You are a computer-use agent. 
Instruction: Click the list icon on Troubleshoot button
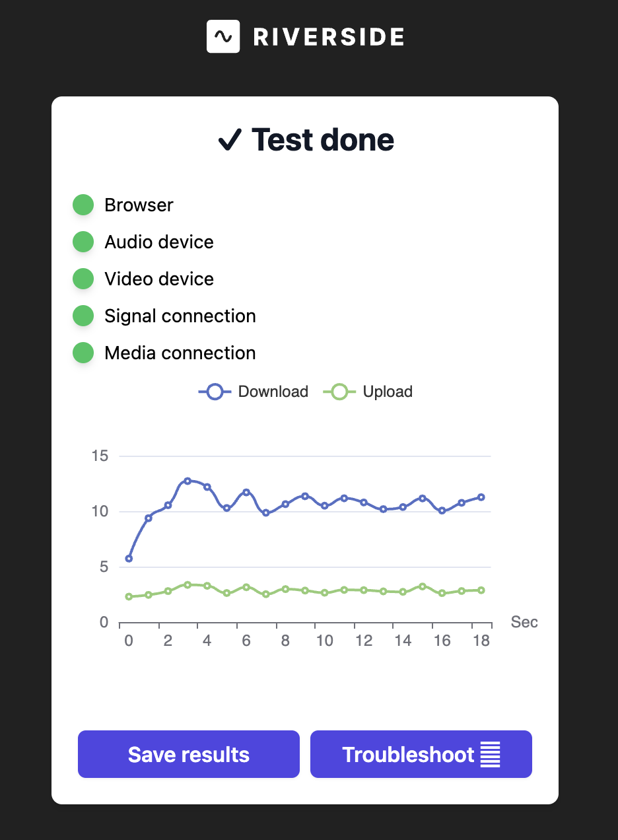[x=490, y=754]
